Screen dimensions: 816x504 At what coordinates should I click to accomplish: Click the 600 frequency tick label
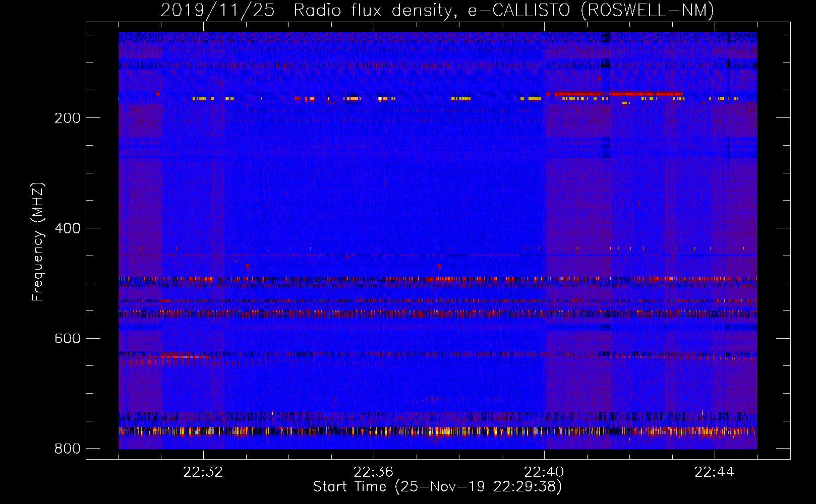tap(68, 338)
